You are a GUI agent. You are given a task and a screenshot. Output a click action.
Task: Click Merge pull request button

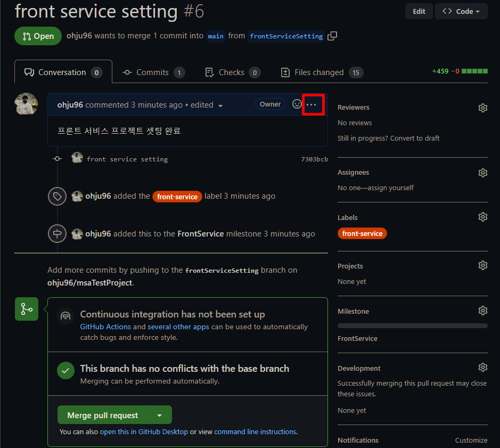(103, 415)
